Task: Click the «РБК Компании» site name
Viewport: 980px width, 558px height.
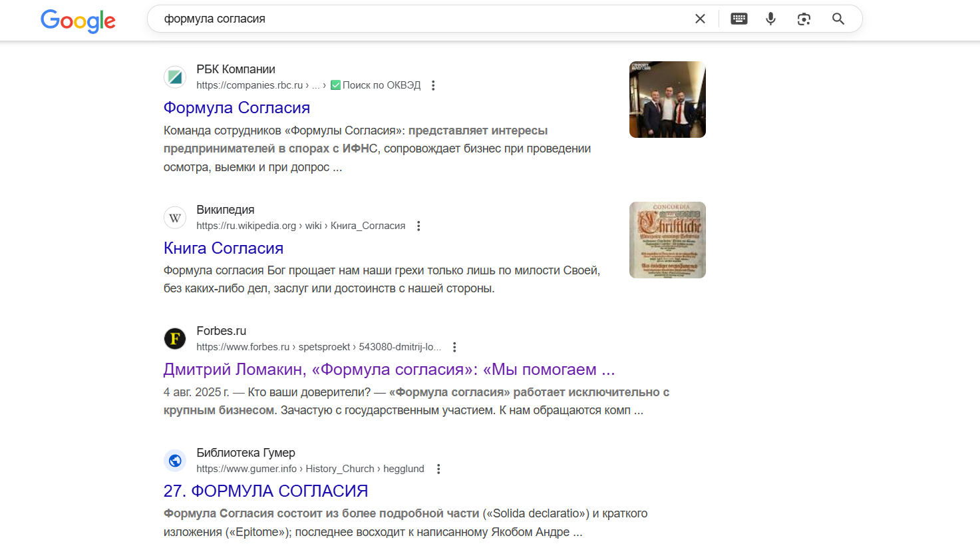Action: (236, 69)
